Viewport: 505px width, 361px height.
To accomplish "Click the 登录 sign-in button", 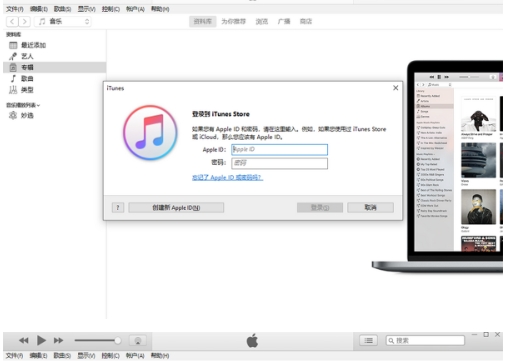I will point(320,208).
